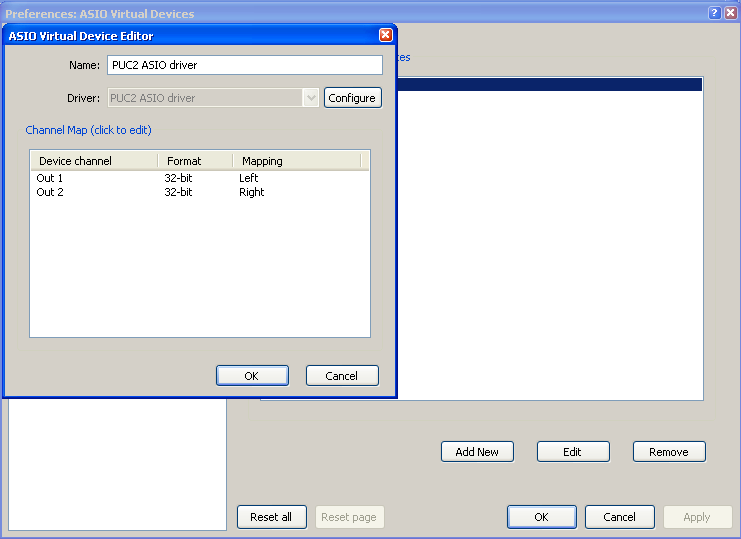This screenshot has height=539, width=741.
Task: Click the Format column header
Action: (x=195, y=161)
